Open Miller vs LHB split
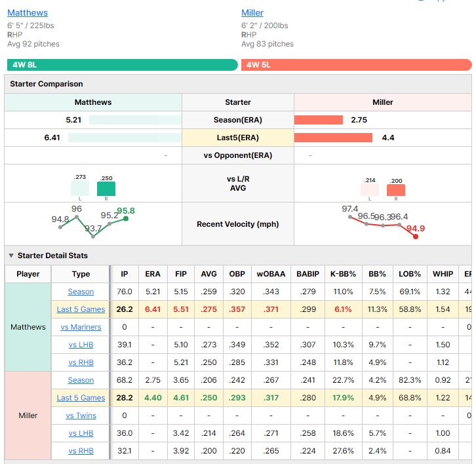The height and width of the screenshot is (464, 476). pos(81,433)
